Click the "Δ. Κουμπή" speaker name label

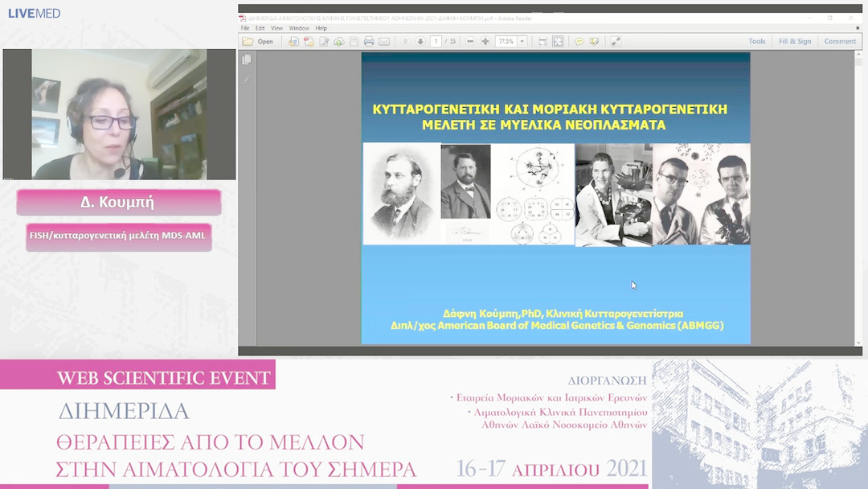117,202
